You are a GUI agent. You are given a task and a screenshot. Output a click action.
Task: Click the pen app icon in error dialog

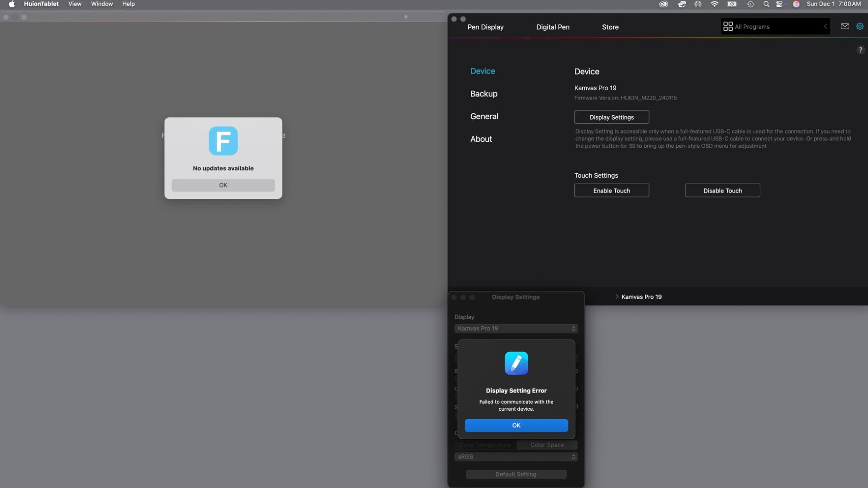tap(516, 363)
